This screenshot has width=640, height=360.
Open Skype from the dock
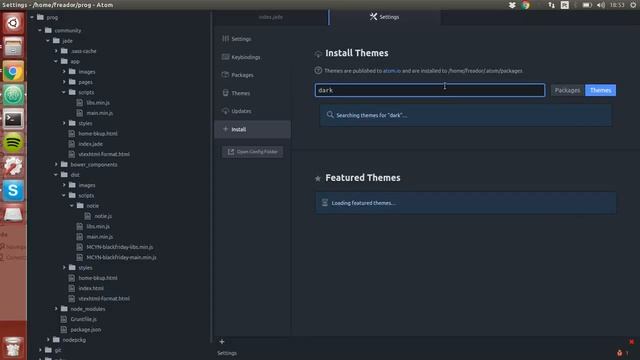coord(13,191)
